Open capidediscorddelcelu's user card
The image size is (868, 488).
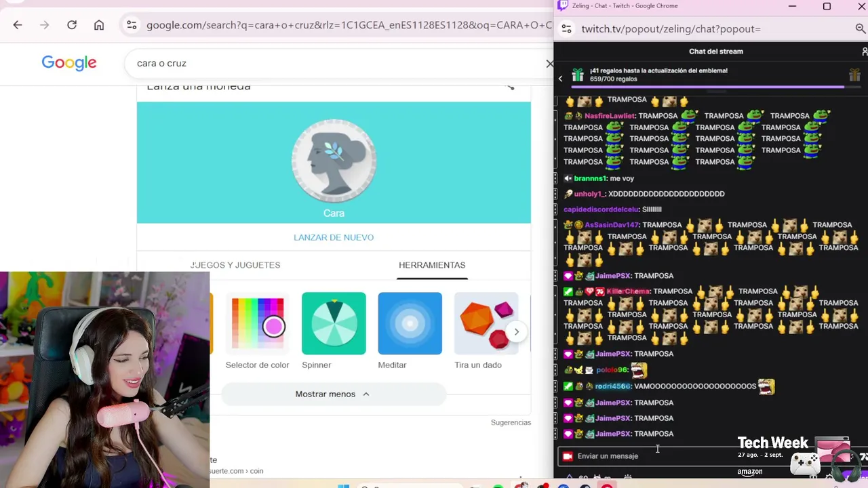[x=601, y=209]
